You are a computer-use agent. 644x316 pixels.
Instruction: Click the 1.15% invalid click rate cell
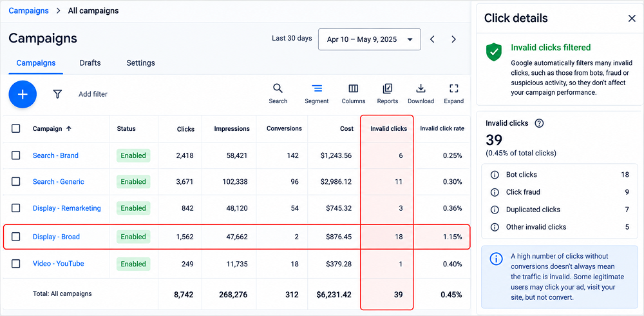click(451, 237)
